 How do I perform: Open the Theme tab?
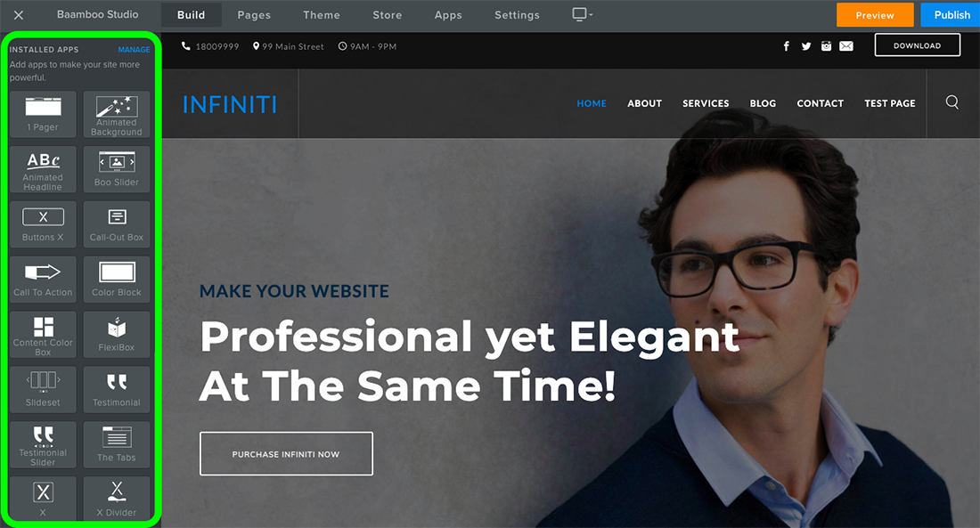pyautogui.click(x=322, y=15)
